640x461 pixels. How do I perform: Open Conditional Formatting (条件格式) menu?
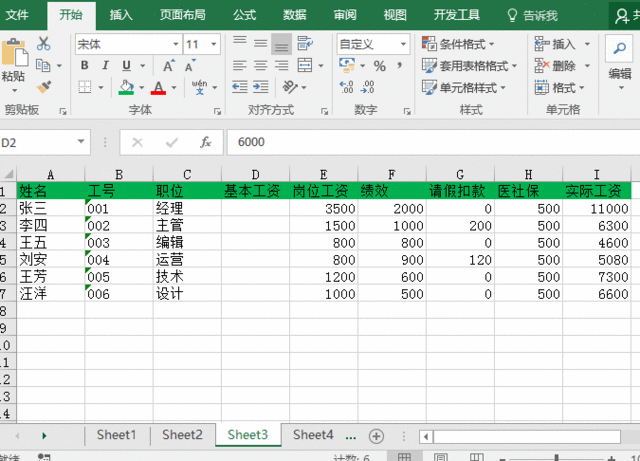(466, 44)
